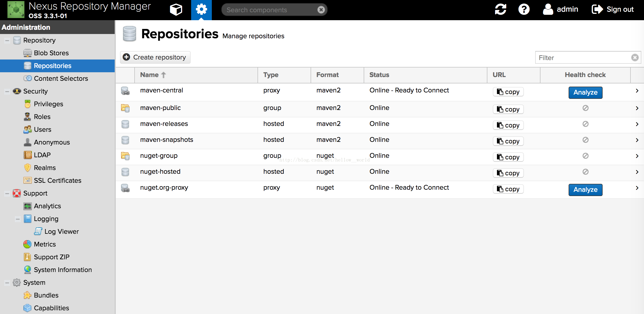Open nuget.org-proxy row chevron
The image size is (644, 314).
637,188
